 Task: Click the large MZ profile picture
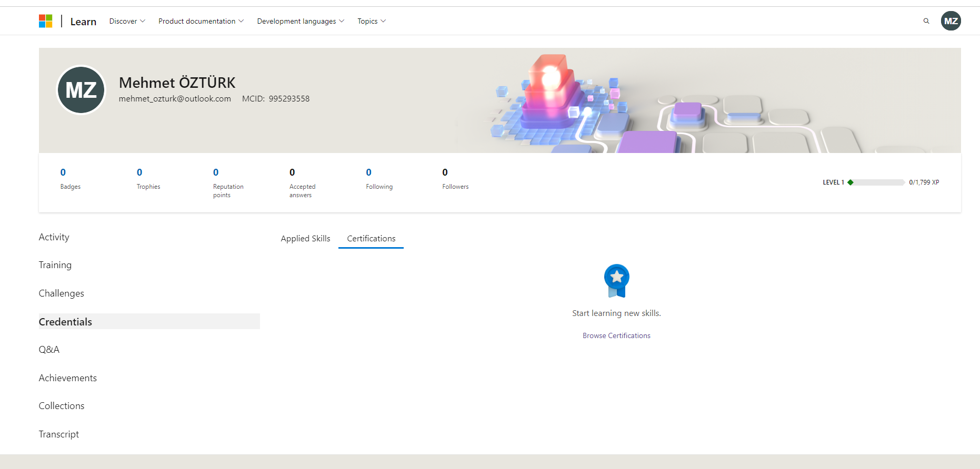click(x=81, y=90)
